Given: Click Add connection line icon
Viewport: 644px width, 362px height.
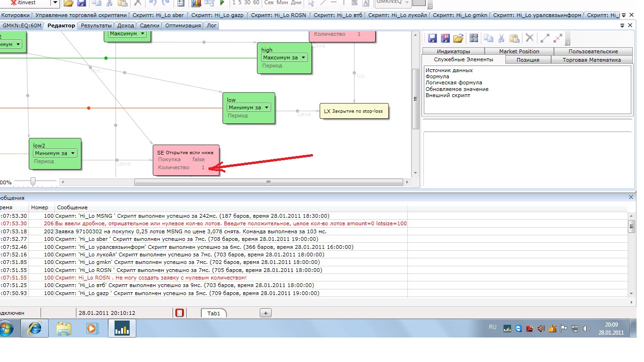Looking at the screenshot, I should (545, 39).
